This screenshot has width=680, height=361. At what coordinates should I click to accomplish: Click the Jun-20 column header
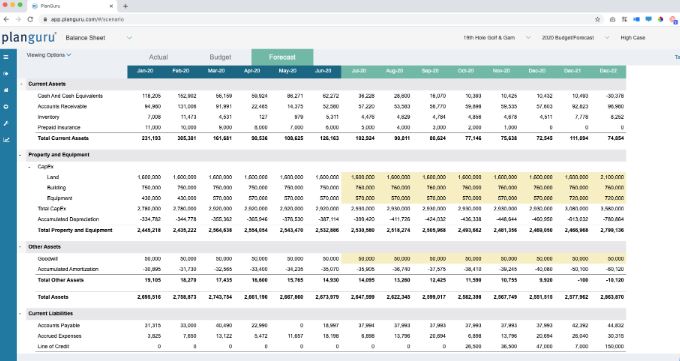(323, 71)
